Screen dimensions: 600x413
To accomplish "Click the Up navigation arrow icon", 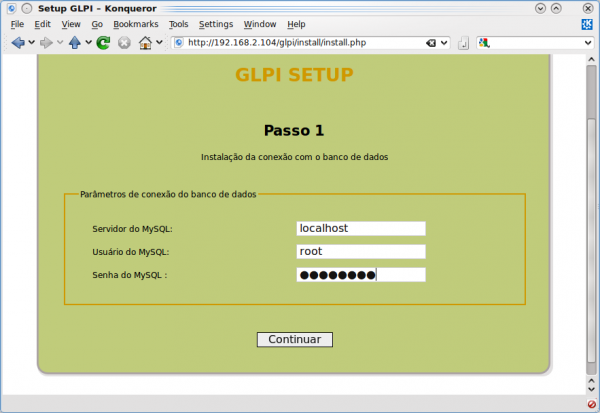I will coord(75,42).
